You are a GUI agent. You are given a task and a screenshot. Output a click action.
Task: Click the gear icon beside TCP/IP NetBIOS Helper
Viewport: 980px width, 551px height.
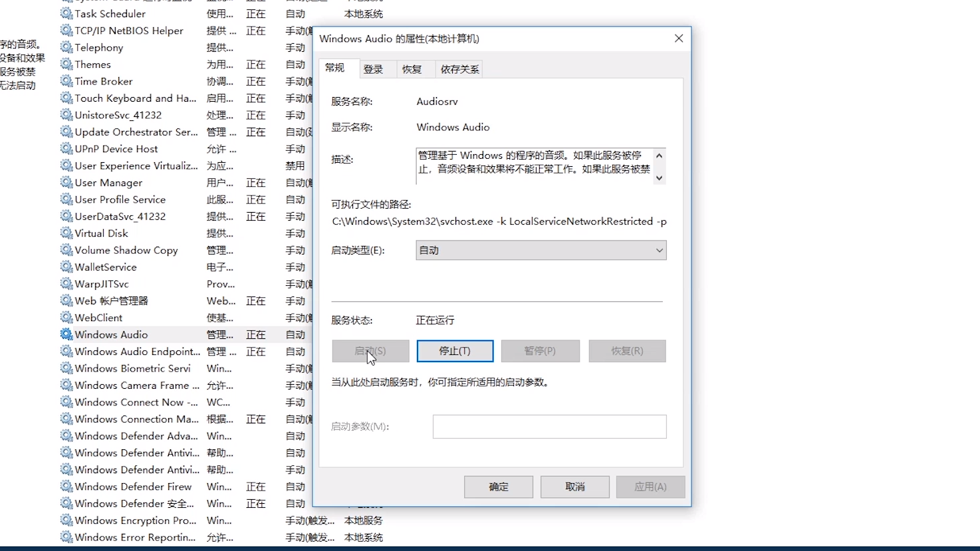[x=66, y=31]
